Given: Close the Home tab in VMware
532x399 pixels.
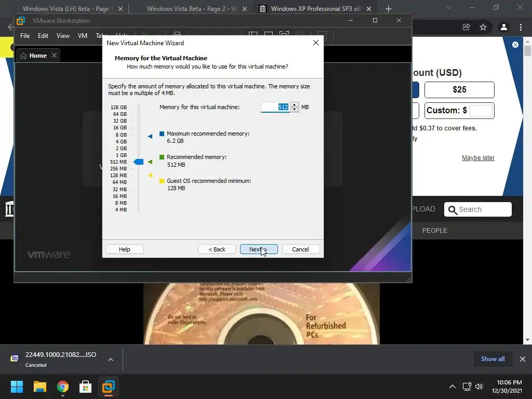Looking at the screenshot, I should [x=54, y=55].
